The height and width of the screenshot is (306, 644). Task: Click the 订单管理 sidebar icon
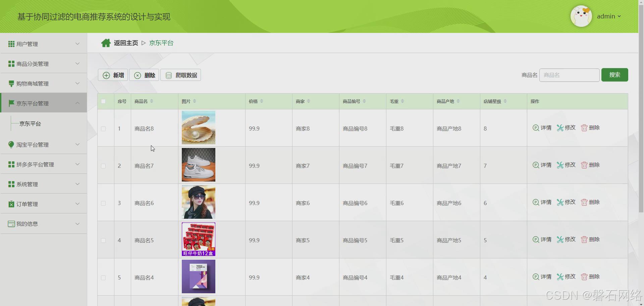(11, 204)
